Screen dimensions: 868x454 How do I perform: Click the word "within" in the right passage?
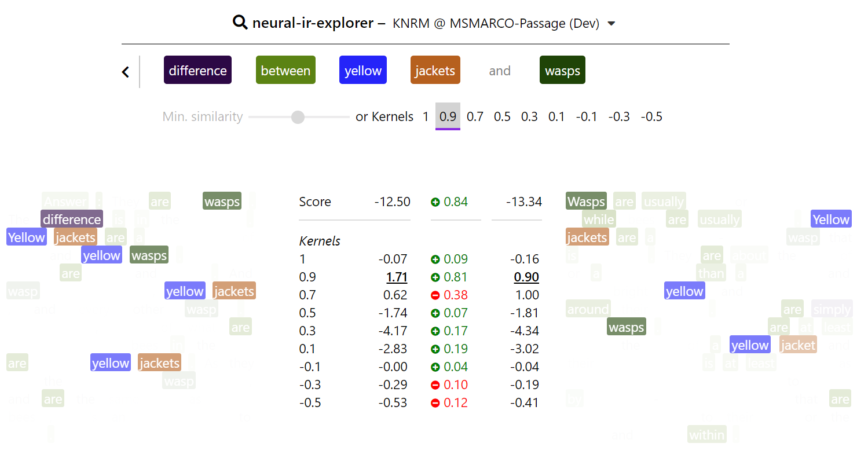[707, 434]
